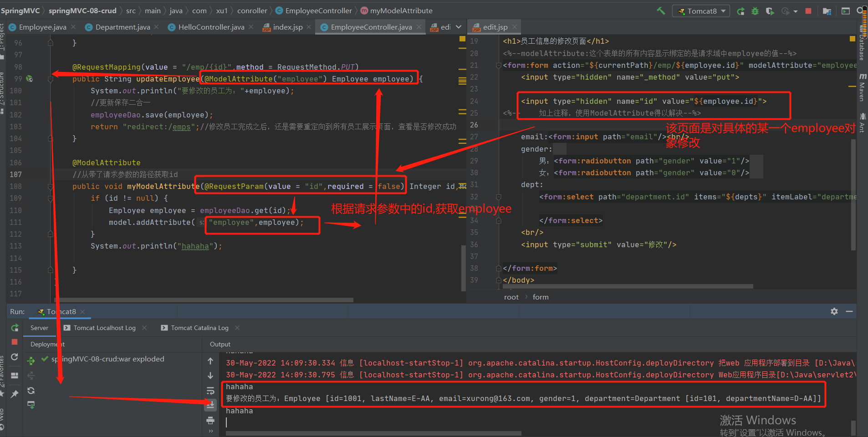The height and width of the screenshot is (437, 868).
Task: Click the Stop icon in Run panel sidebar
Action: point(15,342)
